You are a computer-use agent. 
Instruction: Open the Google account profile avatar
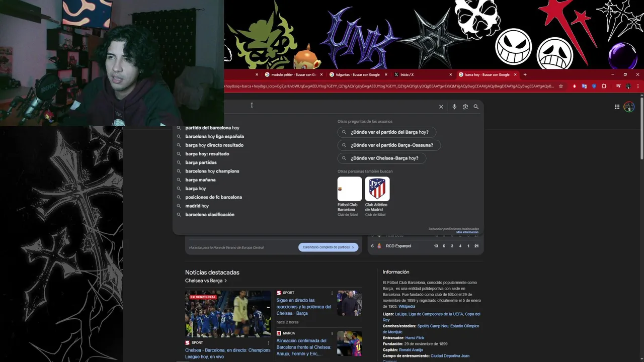pyautogui.click(x=629, y=107)
